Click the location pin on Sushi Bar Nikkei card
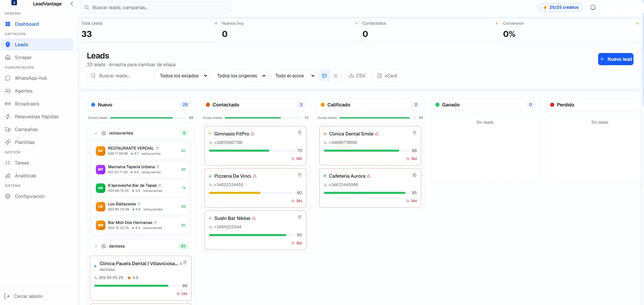Screen dimensions: 644x305 click(299, 217)
